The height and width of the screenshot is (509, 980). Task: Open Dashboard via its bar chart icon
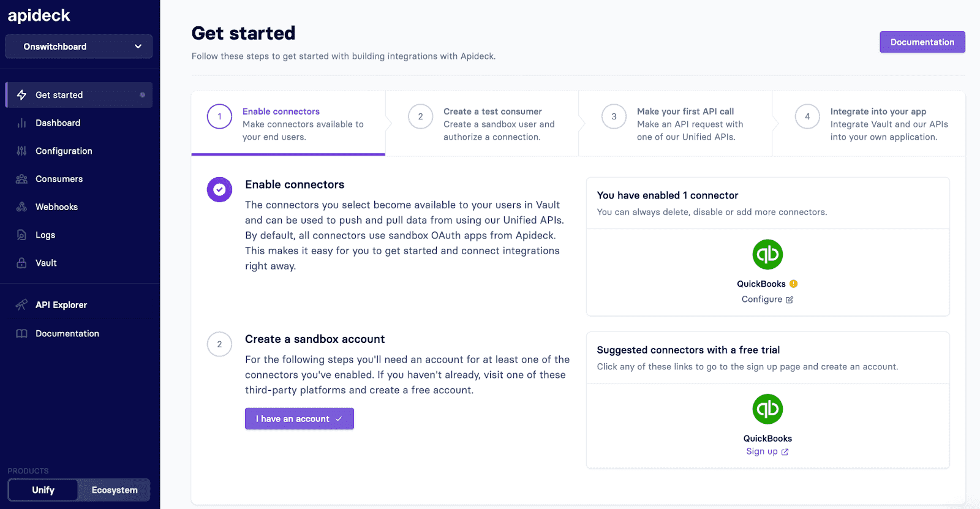pos(21,123)
